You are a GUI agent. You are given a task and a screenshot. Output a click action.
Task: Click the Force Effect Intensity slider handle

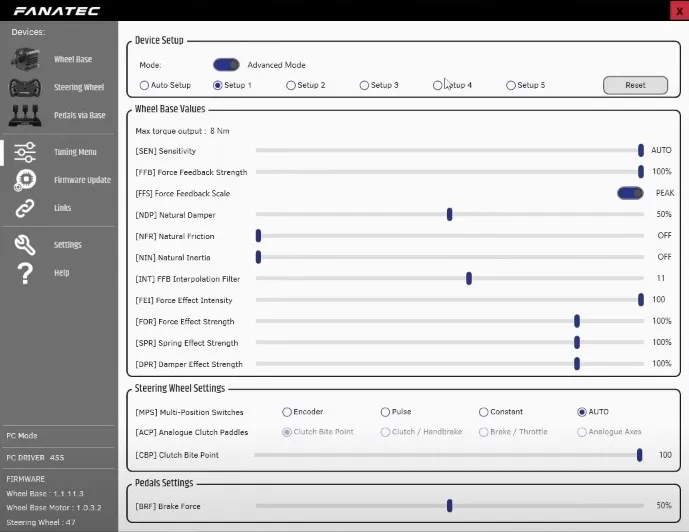coord(641,300)
